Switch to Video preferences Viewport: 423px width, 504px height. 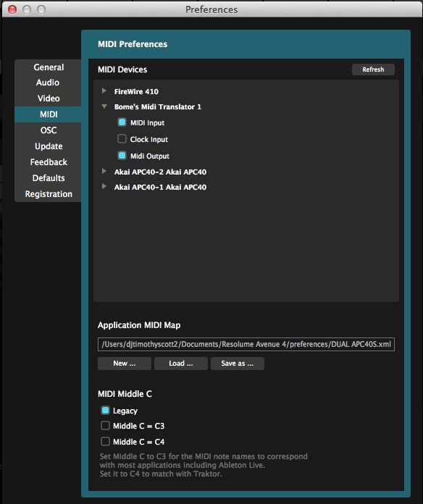(49, 98)
